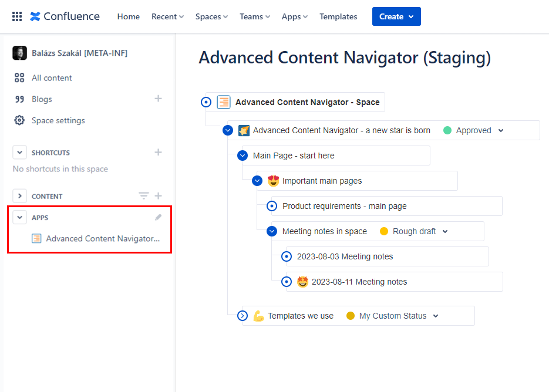Click the bullet node of 2023-08-03 Meeting notes
Screen dimensions: 549x392
pyautogui.click(x=287, y=256)
